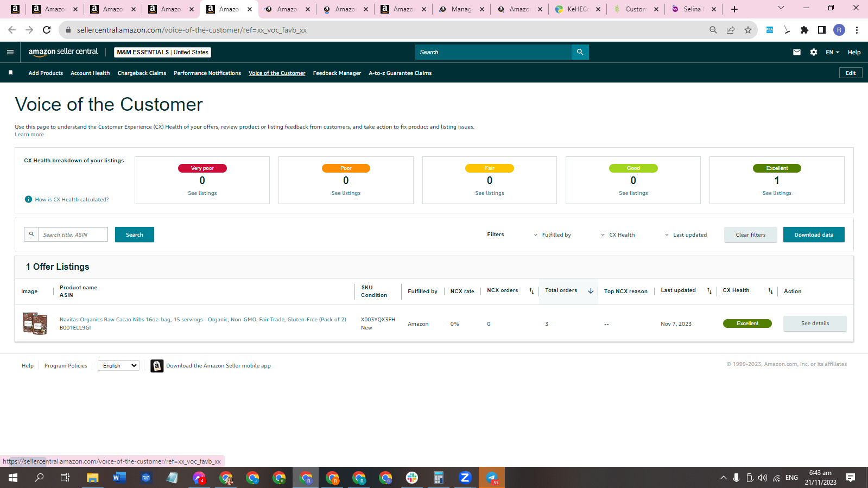The image size is (868, 488).
Task: Open Chrome extensions puzzle icon
Action: click(804, 30)
